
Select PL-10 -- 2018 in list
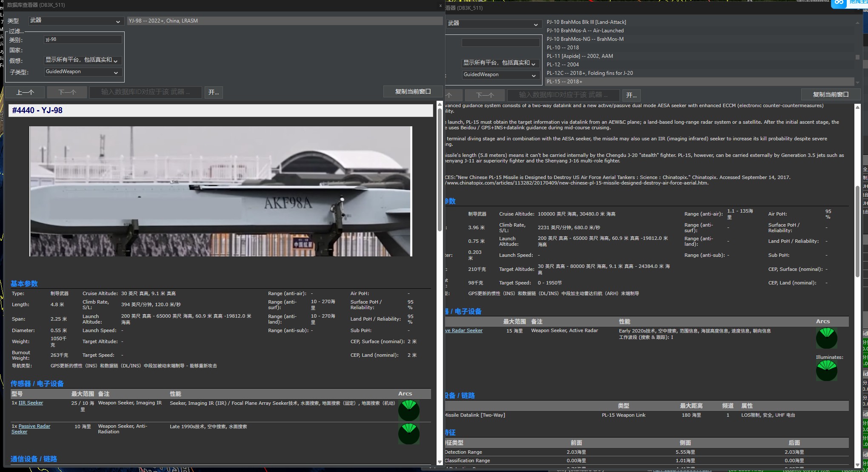click(562, 48)
